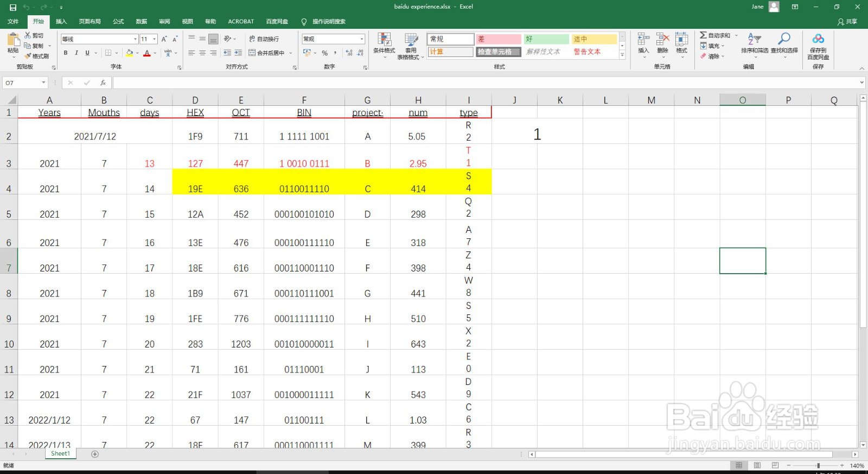
Task: Switch to the Formulas (公式) tab
Action: pos(118,22)
